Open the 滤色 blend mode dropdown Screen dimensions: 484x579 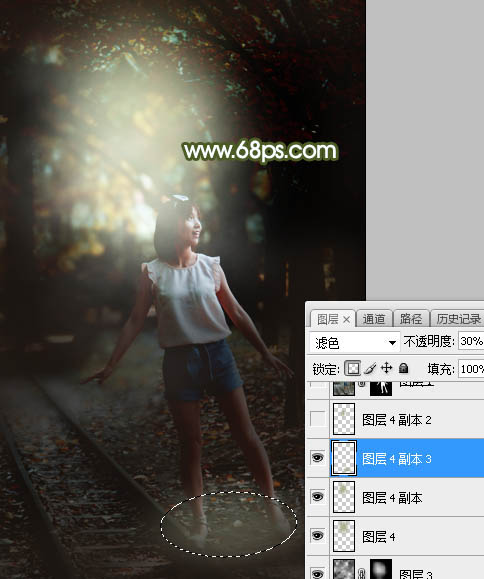[355, 342]
